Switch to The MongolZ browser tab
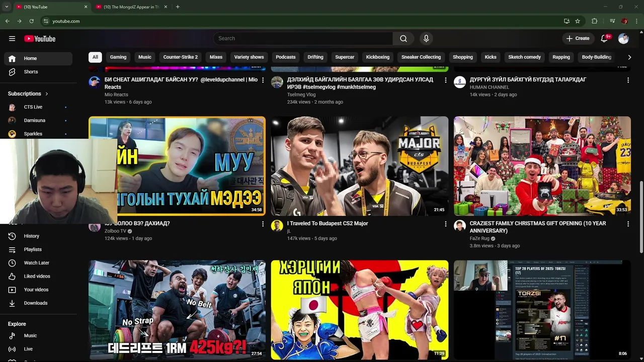The width and height of the screenshot is (644, 362). 132,7
